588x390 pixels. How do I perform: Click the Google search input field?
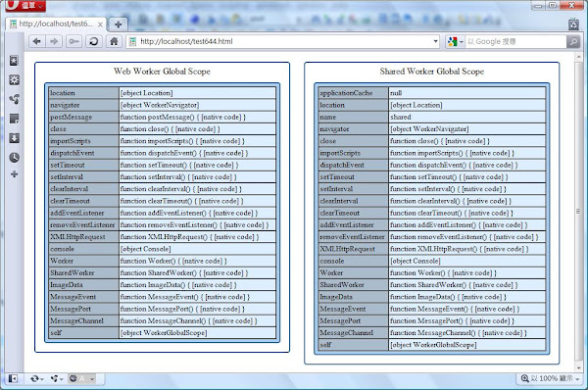coord(516,41)
